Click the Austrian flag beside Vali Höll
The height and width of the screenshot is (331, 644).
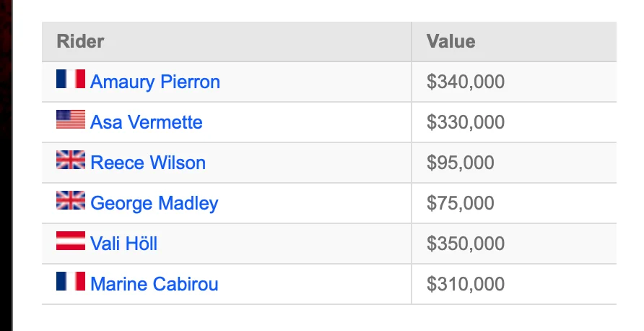(x=71, y=241)
